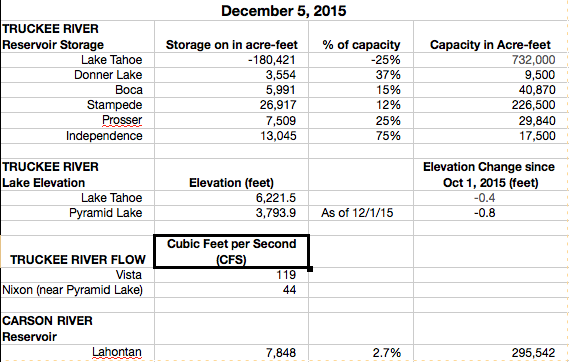Select the Stampede 12% capacity cell
This screenshot has width=569, height=362.
[361, 105]
